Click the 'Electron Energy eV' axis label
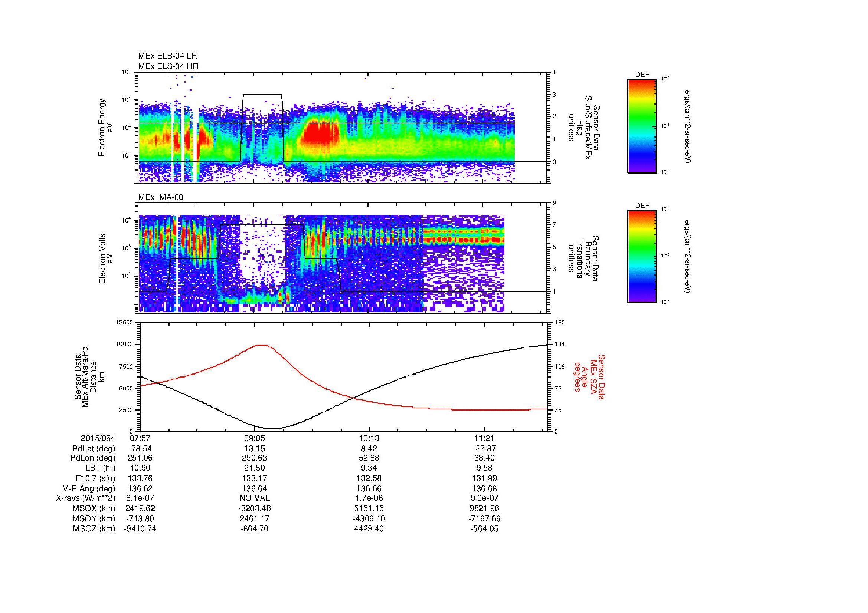868x613 pixels. 106,128
